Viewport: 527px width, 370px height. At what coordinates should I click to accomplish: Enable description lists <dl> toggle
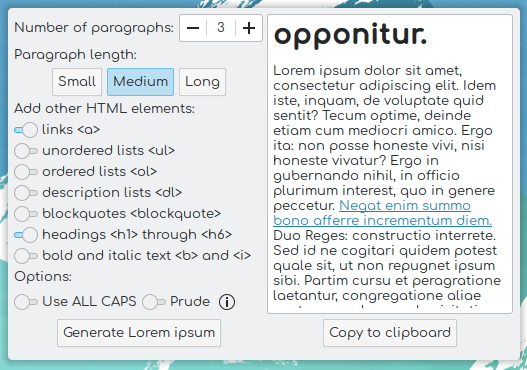tap(26, 193)
